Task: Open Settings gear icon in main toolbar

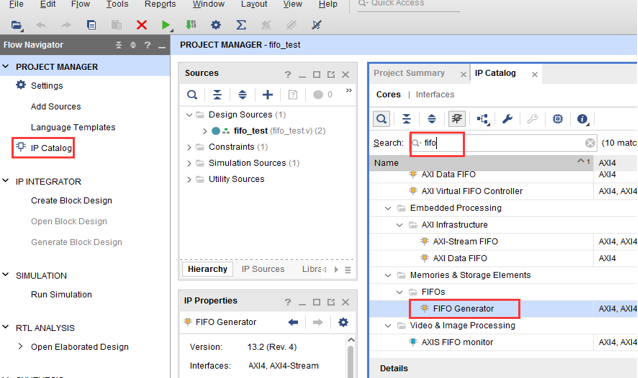Action: tap(216, 25)
